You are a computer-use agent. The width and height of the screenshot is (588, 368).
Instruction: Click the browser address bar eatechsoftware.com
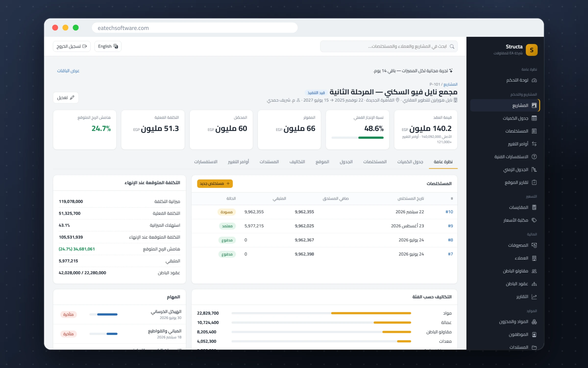point(195,28)
